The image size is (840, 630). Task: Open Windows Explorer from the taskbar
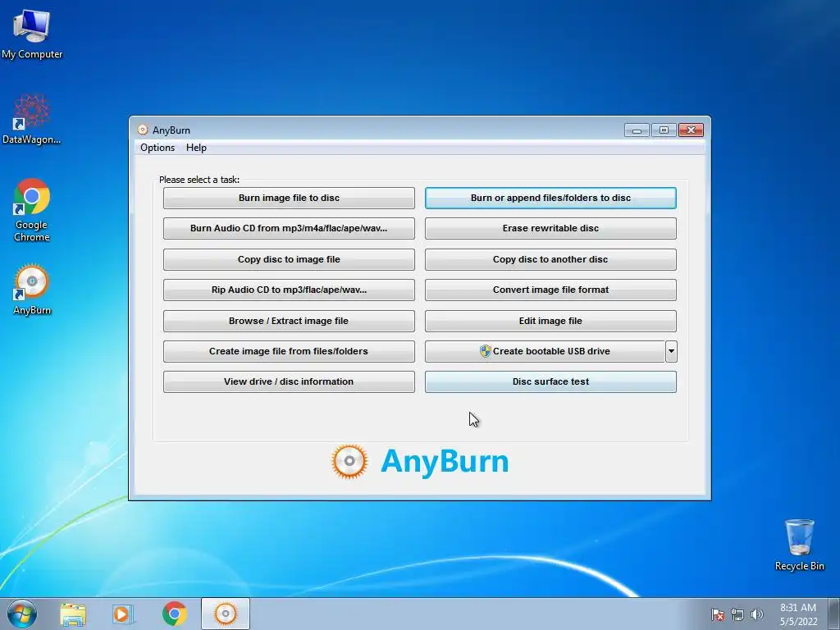point(73,614)
